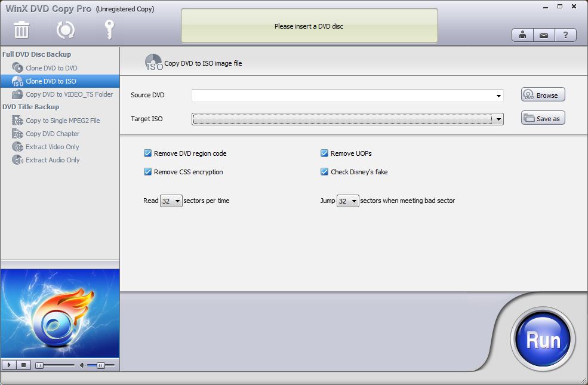Click the 'sectors per time' text
Viewport: 588px width, 385px height.
[207, 201]
